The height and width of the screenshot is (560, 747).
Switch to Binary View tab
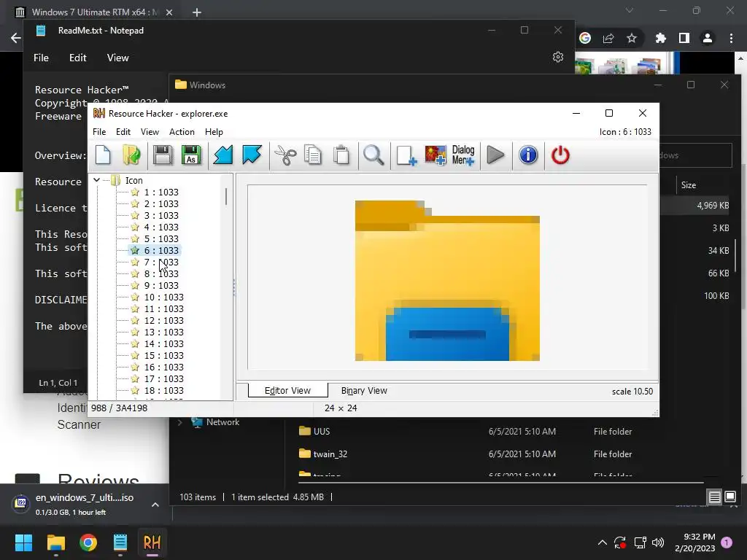click(x=364, y=391)
